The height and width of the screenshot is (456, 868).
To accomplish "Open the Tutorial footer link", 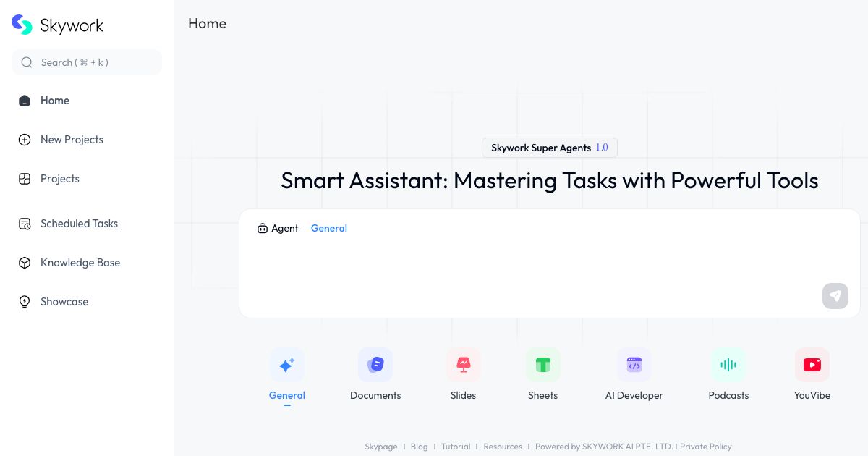I will [456, 447].
